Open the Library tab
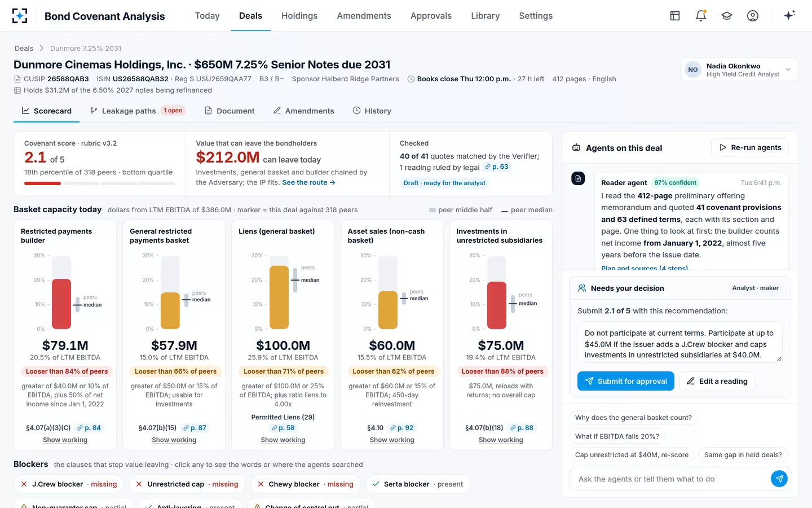The height and width of the screenshot is (508, 812). click(485, 16)
